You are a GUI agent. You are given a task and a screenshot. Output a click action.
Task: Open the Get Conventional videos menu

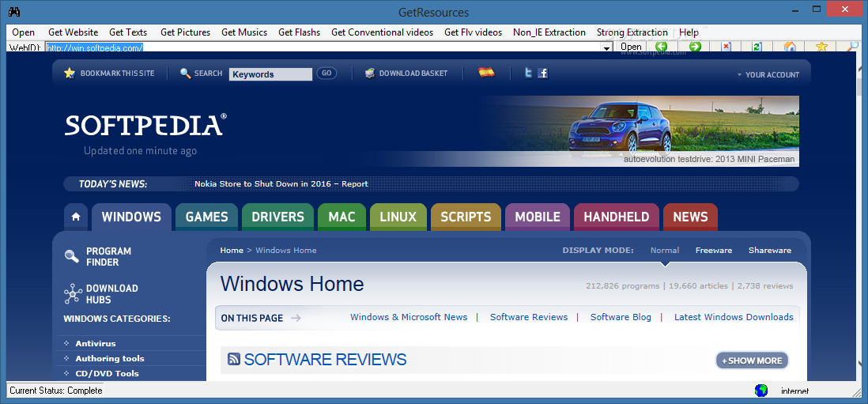[x=383, y=32]
